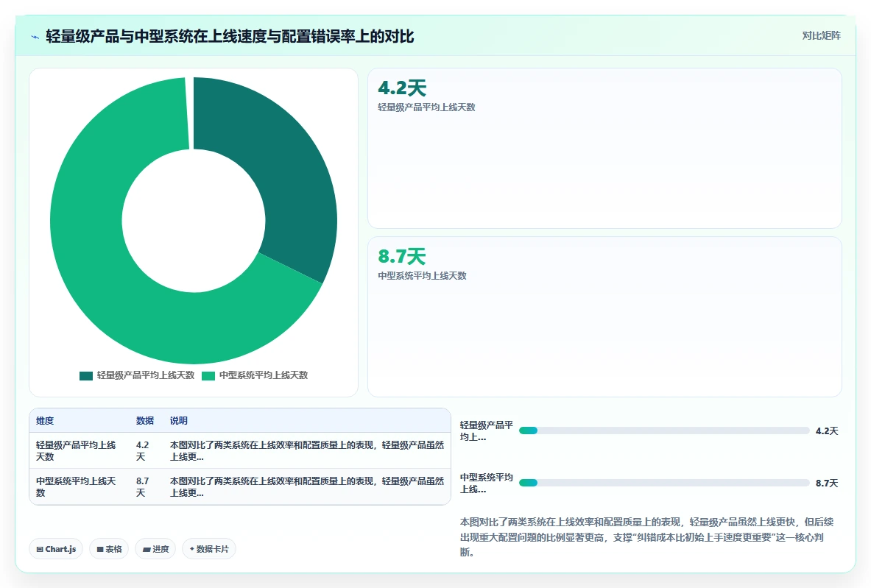This screenshot has height=588, width=871.
Task: Click the 中型系统平均上线天数 legend label
Action: click(264, 375)
